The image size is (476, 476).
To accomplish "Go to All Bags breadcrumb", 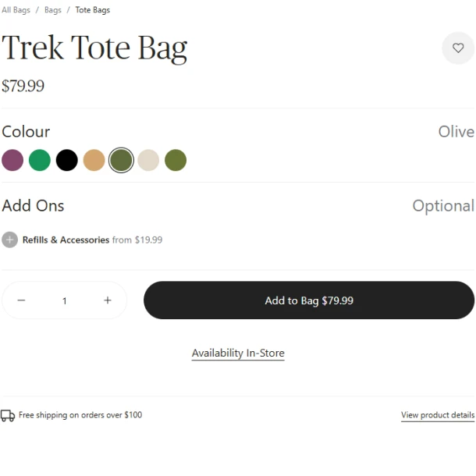I will coord(16,10).
